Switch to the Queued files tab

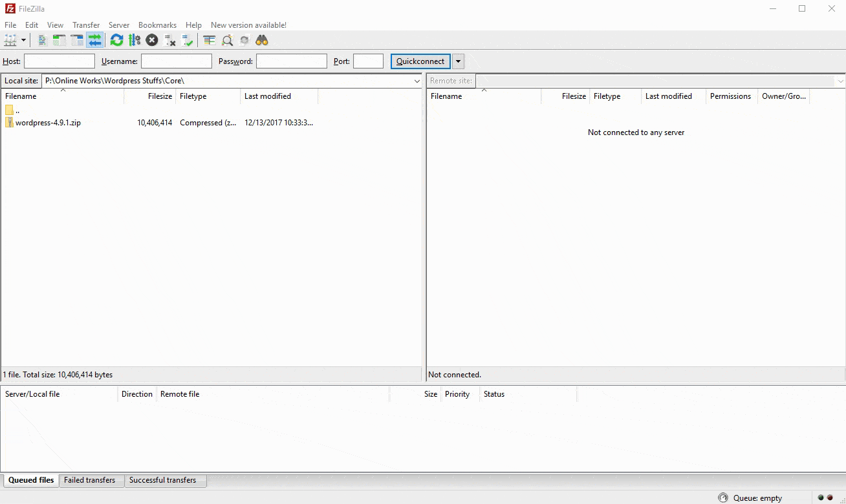31,480
